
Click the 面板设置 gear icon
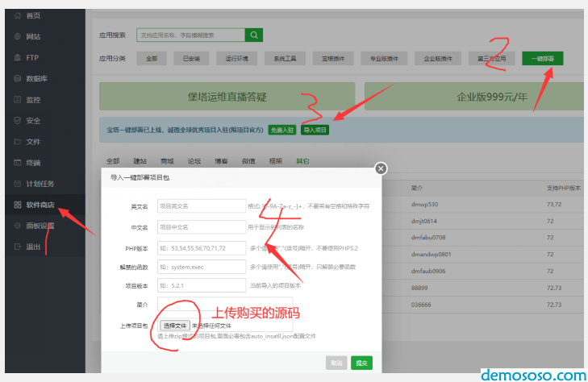click(17, 226)
